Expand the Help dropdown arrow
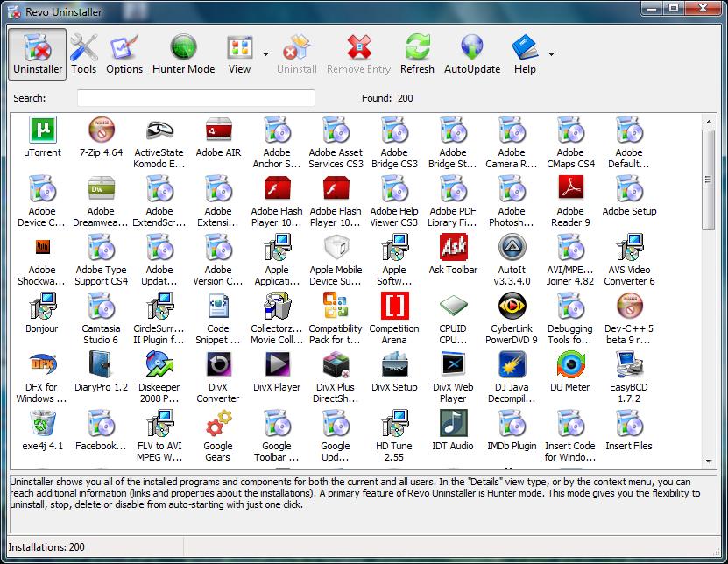 (x=551, y=54)
